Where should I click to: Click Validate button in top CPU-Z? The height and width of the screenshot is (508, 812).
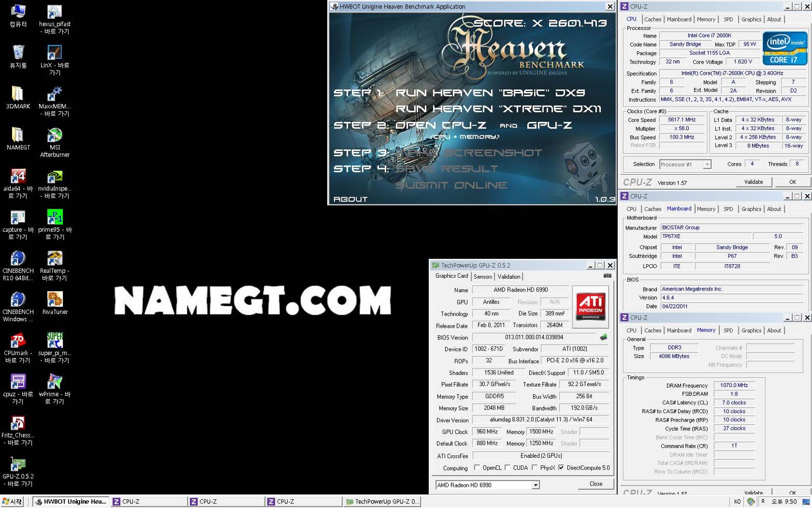tap(754, 182)
